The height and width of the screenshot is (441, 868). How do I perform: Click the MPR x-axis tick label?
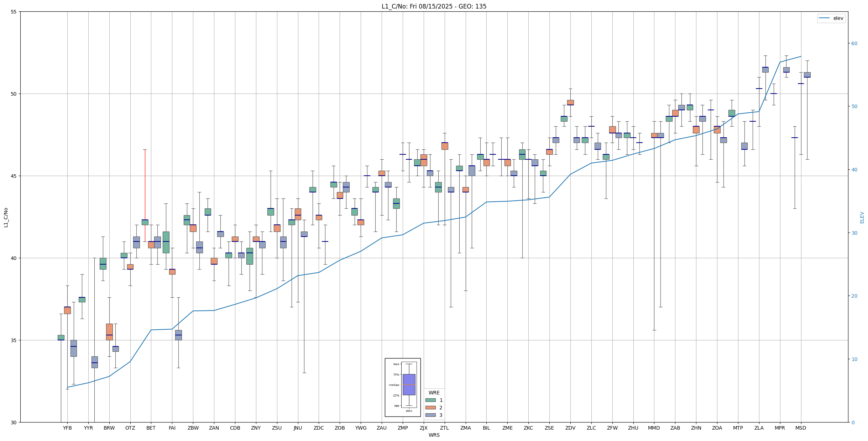(780, 428)
